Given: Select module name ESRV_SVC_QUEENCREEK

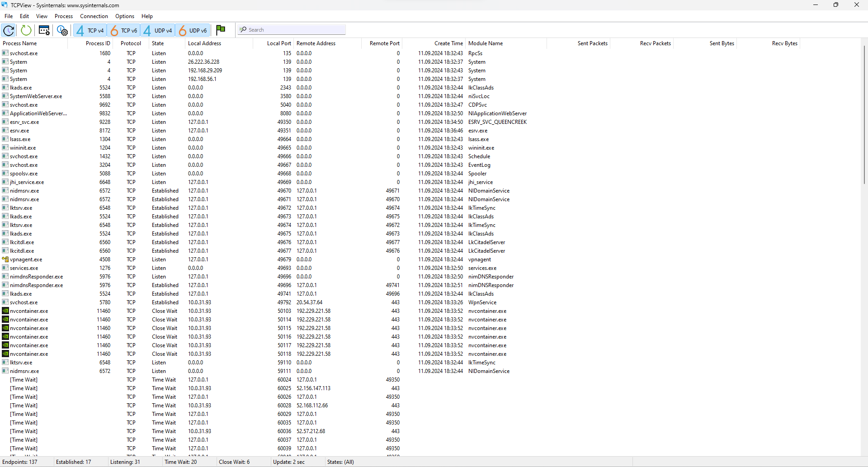Looking at the screenshot, I should 497,122.
